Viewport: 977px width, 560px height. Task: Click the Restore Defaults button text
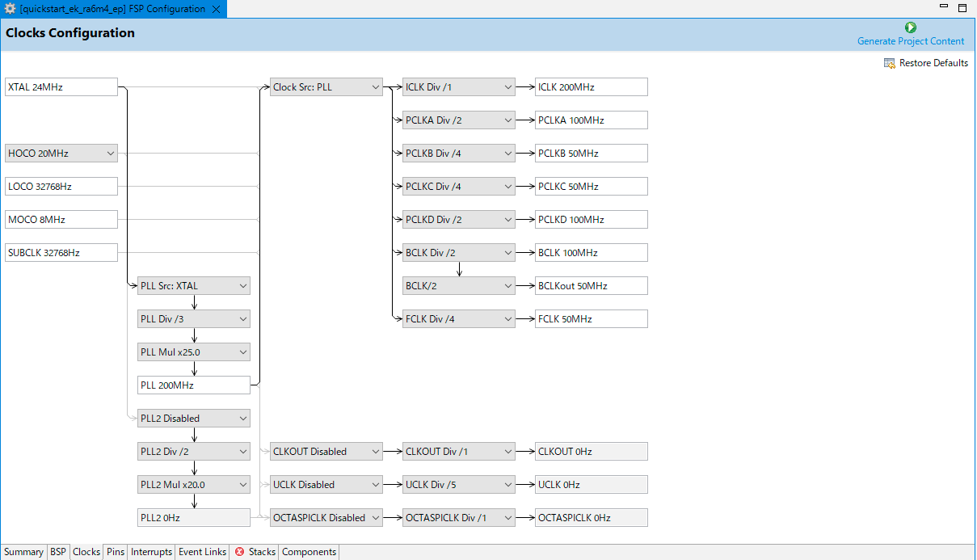click(933, 63)
